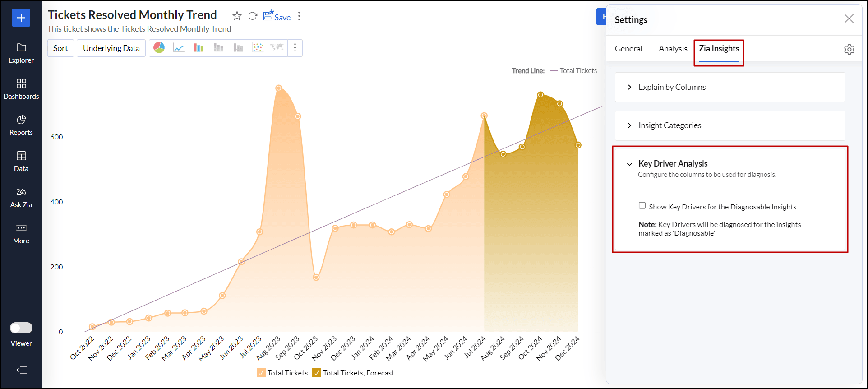This screenshot has width=868, height=389.
Task: Select the scatter plot chart icon
Action: [x=258, y=48]
